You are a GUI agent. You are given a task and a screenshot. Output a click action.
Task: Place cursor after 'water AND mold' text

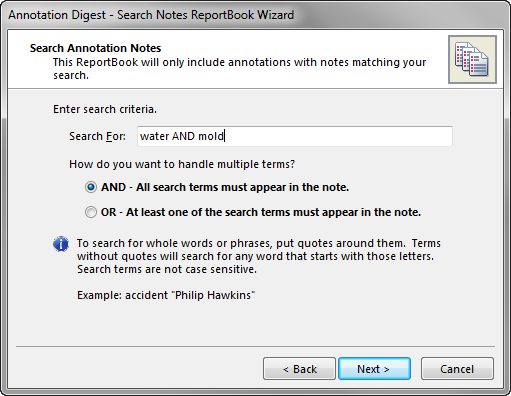tap(225, 136)
